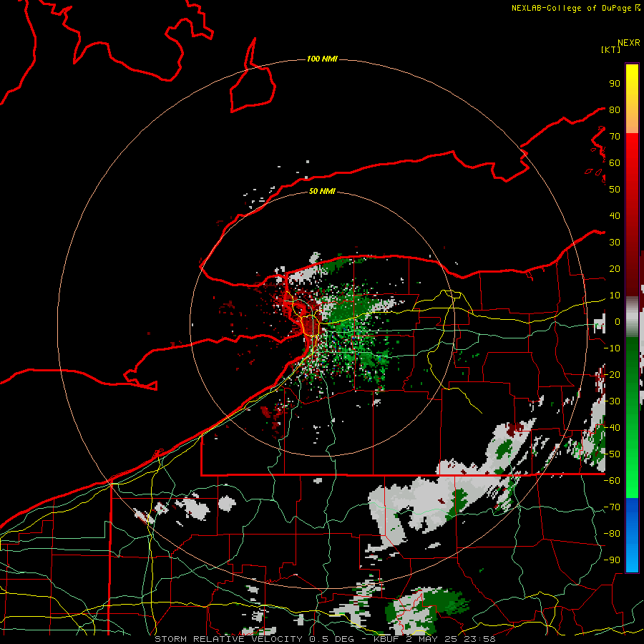Viewport: 644px width, 644px height.
Task: Click the 70 value on the velocity scale
Action: (x=615, y=137)
